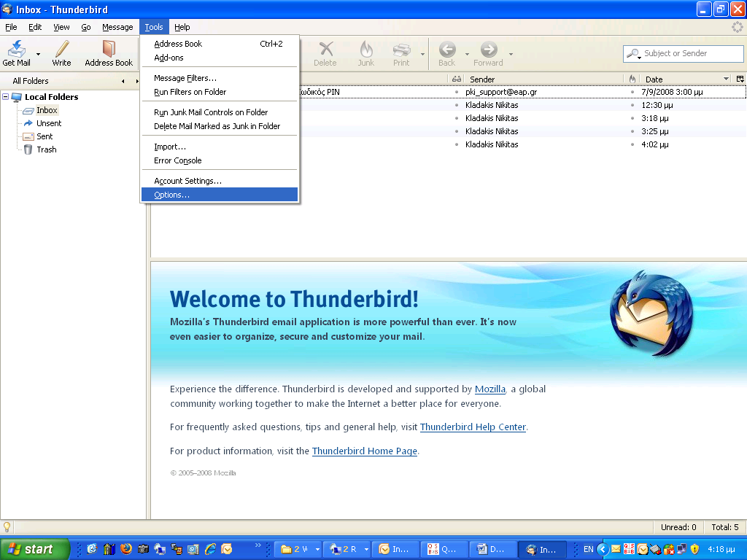Screen dimensions: 747x560
Task: Open the Back history dropdown arrow
Action: click(467, 54)
